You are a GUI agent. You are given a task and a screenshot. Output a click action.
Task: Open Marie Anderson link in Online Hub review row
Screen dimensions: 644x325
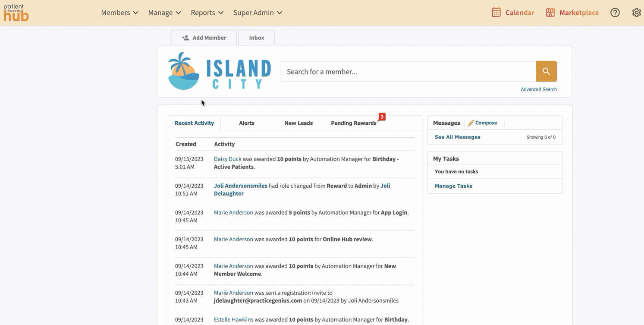point(233,239)
